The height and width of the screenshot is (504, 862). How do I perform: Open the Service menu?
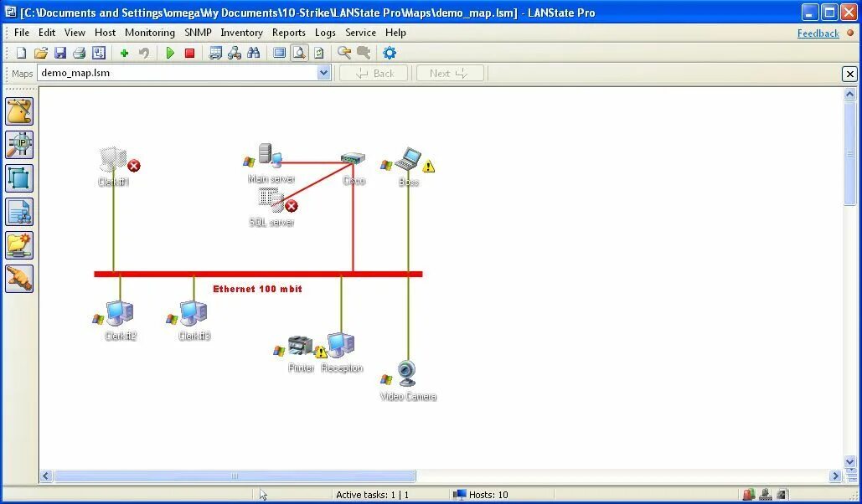pos(360,33)
